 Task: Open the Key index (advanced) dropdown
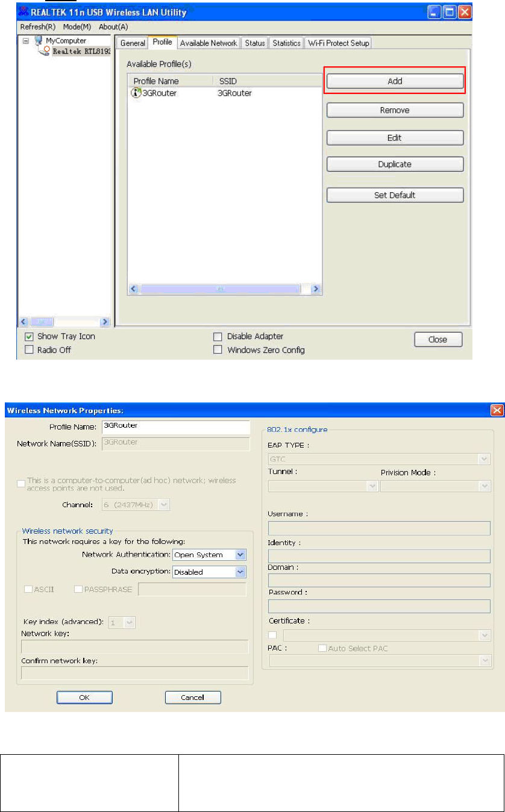pos(122,622)
